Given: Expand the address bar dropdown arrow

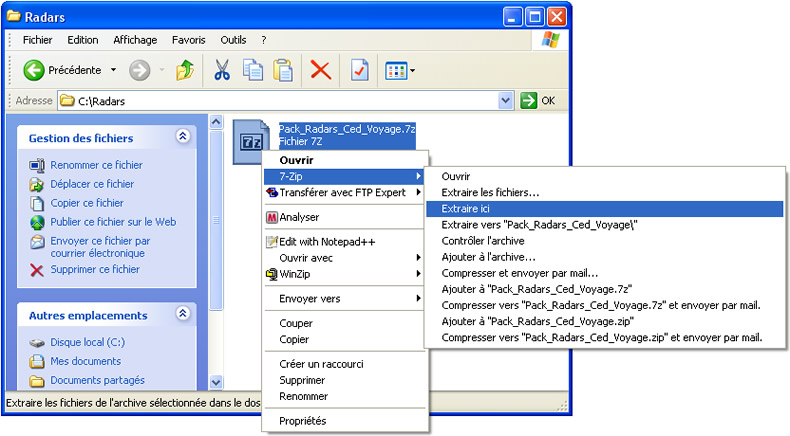Looking at the screenshot, I should click(506, 101).
